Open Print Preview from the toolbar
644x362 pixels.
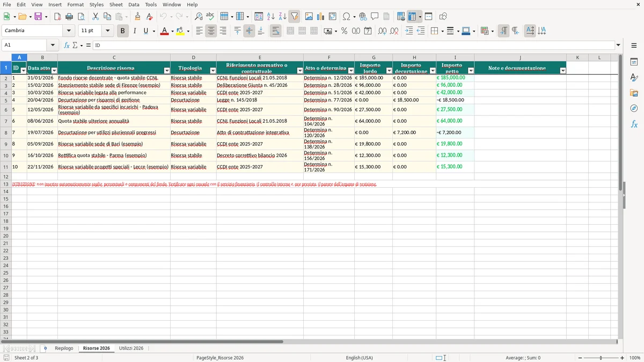pos(81,17)
